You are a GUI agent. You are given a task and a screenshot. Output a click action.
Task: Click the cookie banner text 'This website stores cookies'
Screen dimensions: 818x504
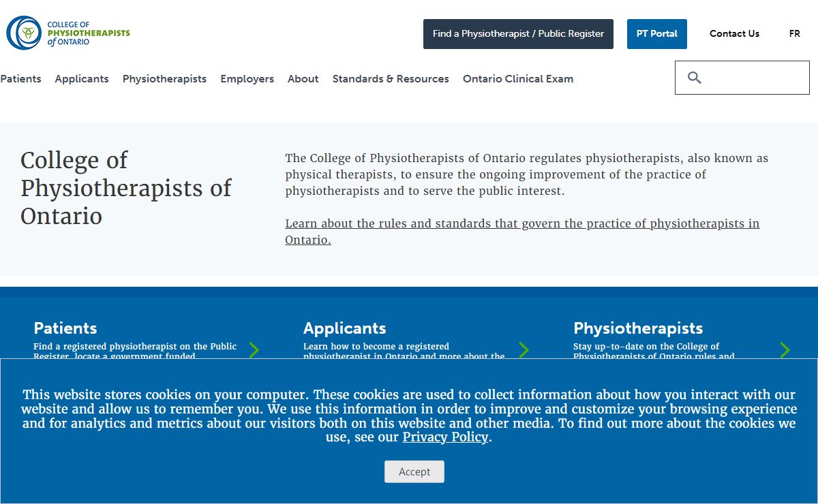409,415
